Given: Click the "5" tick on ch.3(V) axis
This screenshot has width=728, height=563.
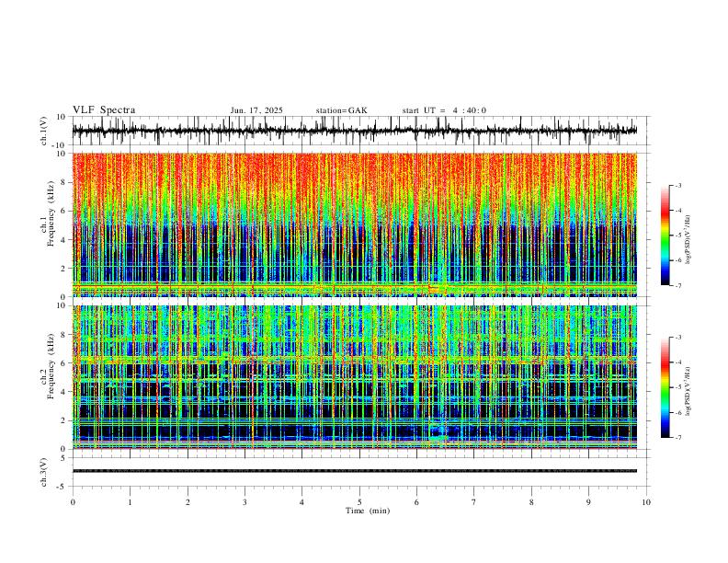Looking at the screenshot, I should (x=64, y=458).
